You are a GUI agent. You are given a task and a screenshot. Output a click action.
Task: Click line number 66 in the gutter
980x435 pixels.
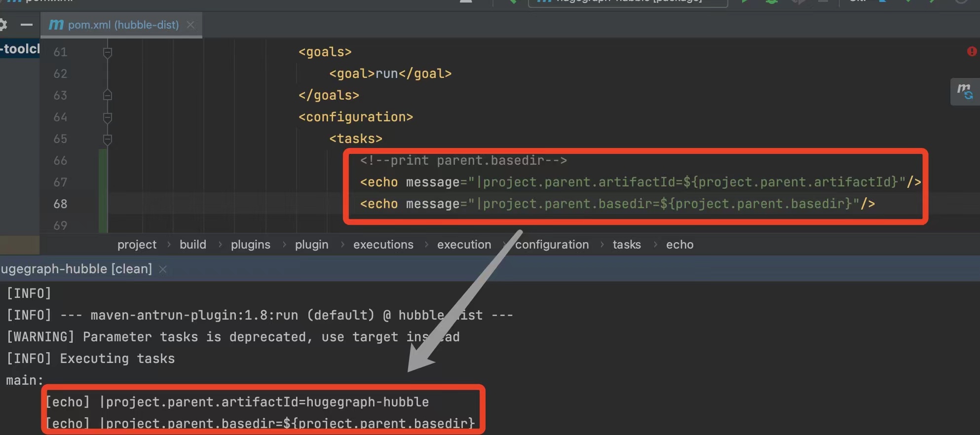[60, 160]
